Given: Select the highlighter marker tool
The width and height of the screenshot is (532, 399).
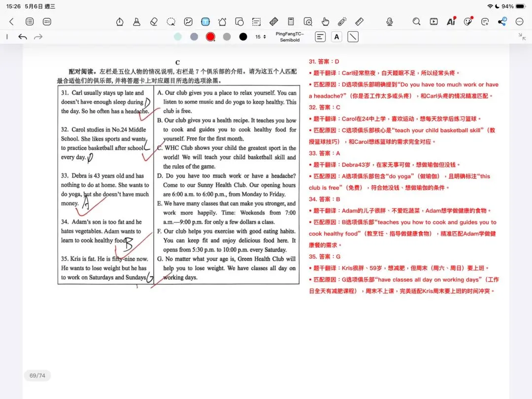Looking at the screenshot, I should click(137, 22).
